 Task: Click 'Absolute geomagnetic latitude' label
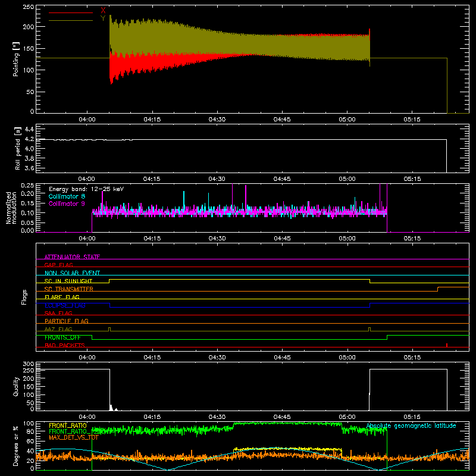click(x=411, y=425)
